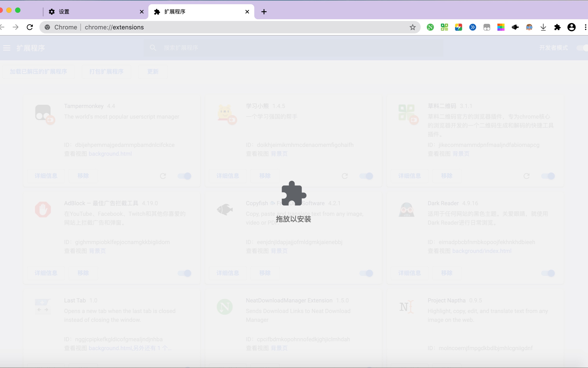Disable the Copyfish extension toggle
Image resolution: width=588 pixels, height=368 pixels.
click(366, 273)
